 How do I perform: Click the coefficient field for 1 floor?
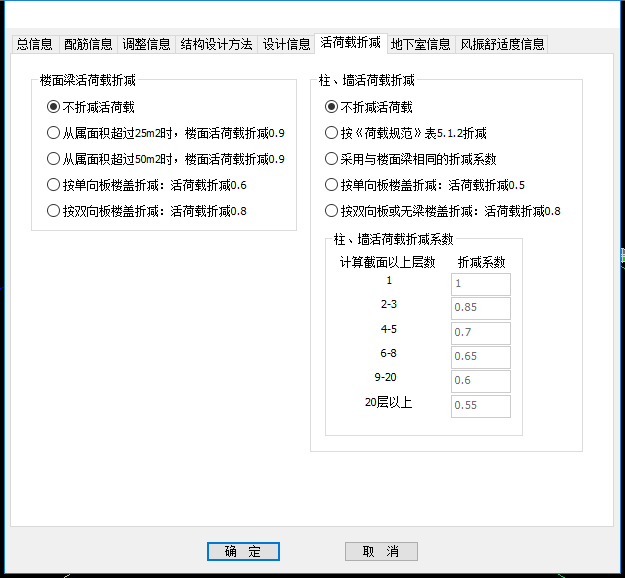[x=481, y=284]
